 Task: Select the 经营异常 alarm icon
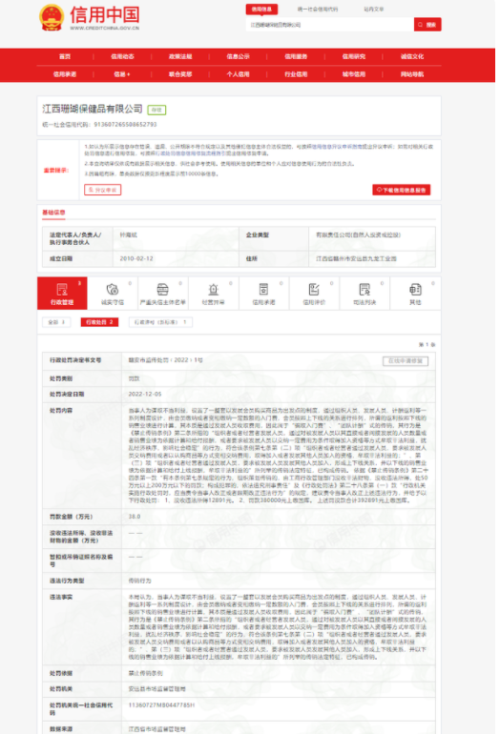[x=213, y=289]
